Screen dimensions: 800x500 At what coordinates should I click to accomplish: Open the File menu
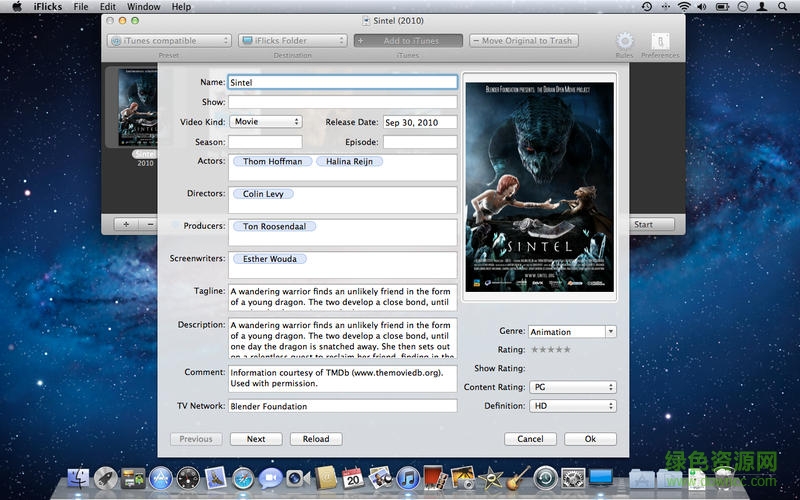point(81,7)
